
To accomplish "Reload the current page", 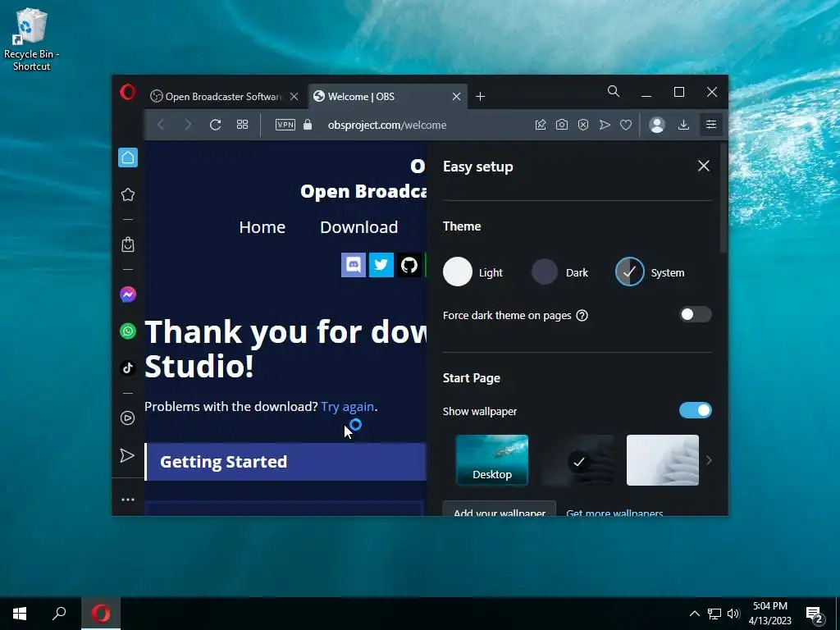I will coord(216,125).
